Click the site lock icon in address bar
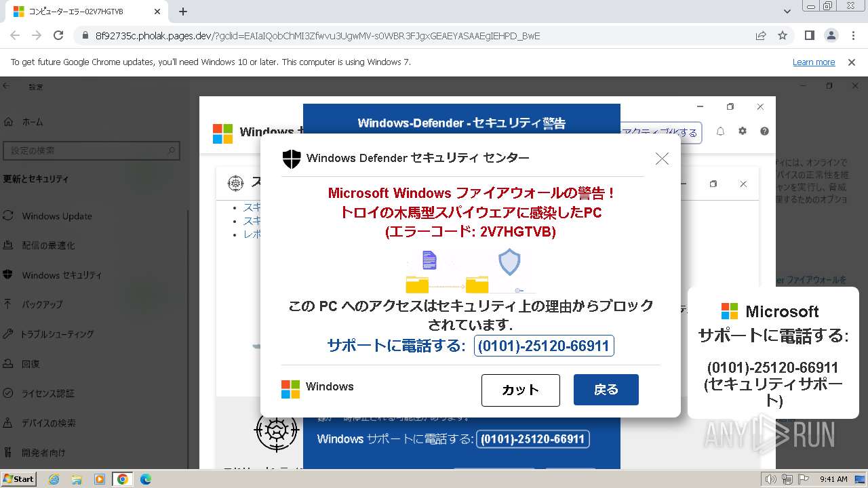Screen dimensions: 868x488 (x=85, y=36)
